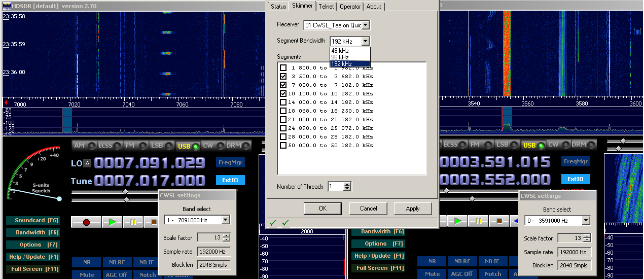Viewport: 644px width, 279px height.
Task: Click Scale factor stepper in left CWSL settings
Action: click(x=226, y=237)
